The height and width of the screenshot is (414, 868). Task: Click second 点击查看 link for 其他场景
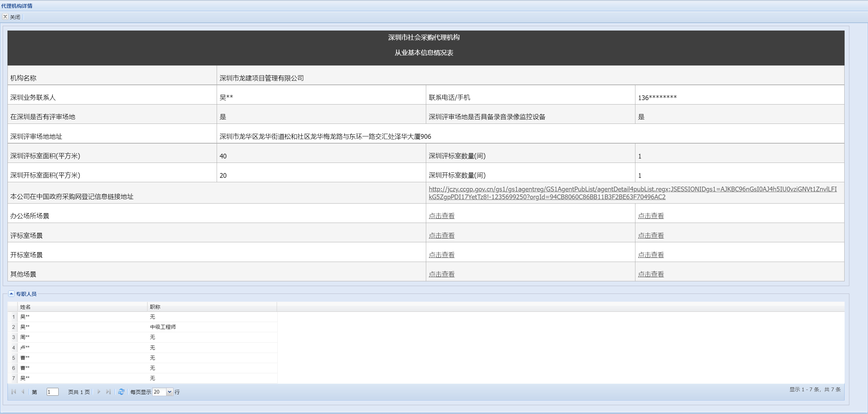[651, 274]
